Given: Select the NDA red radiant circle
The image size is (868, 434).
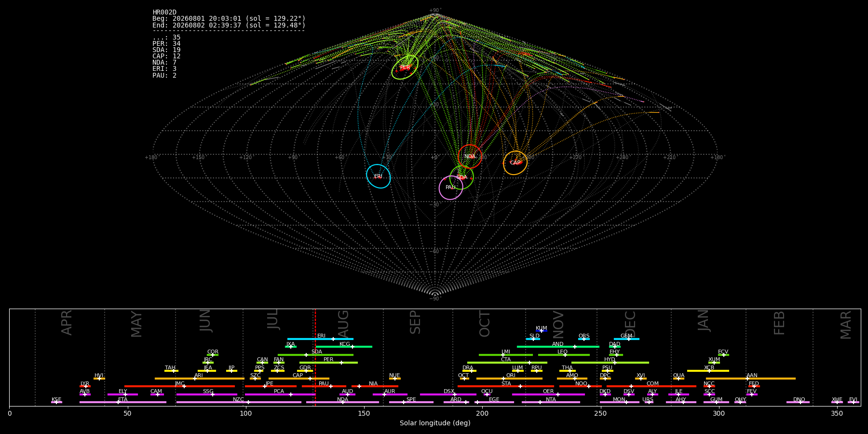Looking at the screenshot, I should pos(470,156).
